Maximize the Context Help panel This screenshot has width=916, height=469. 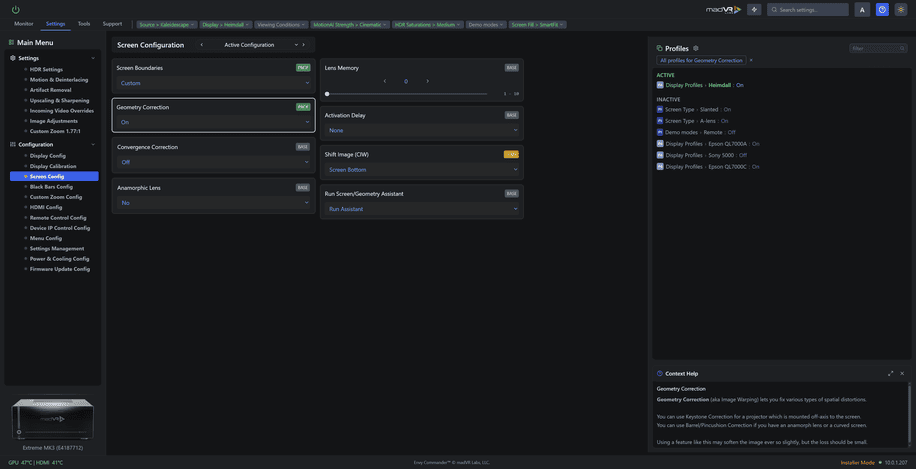[x=890, y=373]
